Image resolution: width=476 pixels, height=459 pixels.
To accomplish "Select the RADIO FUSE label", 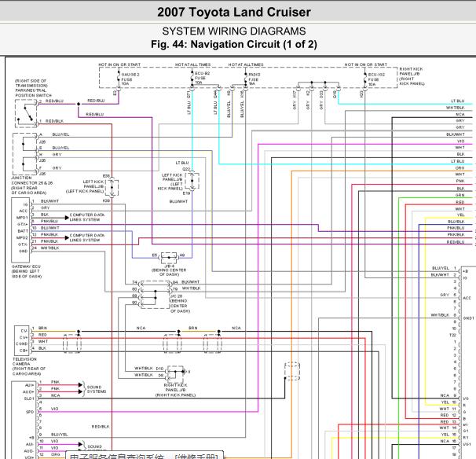I will coord(254,79).
